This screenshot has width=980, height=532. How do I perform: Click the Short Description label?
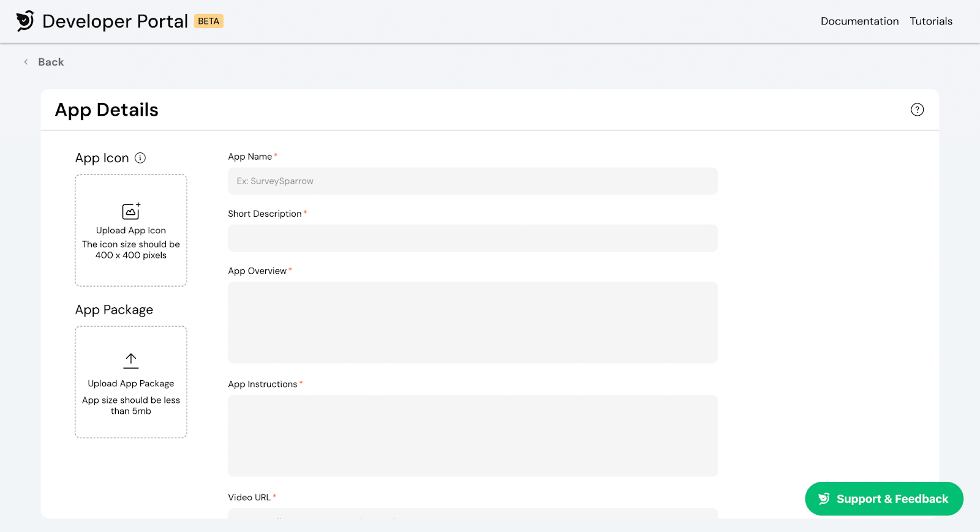tap(265, 214)
